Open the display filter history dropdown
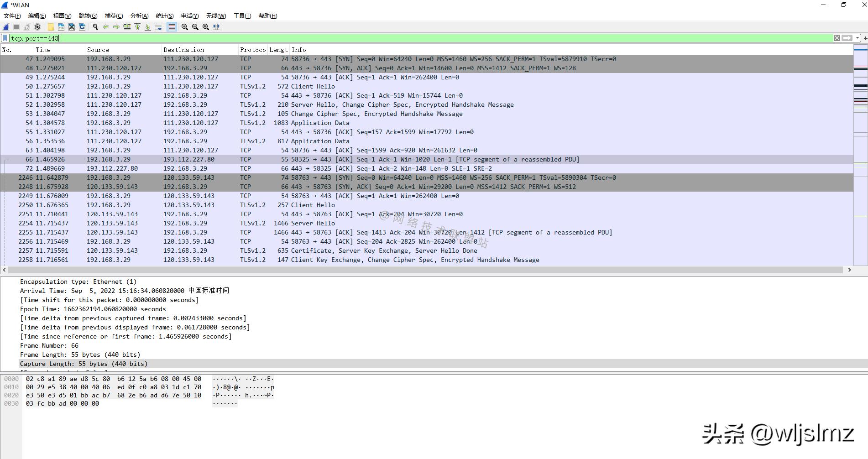 [x=858, y=38]
